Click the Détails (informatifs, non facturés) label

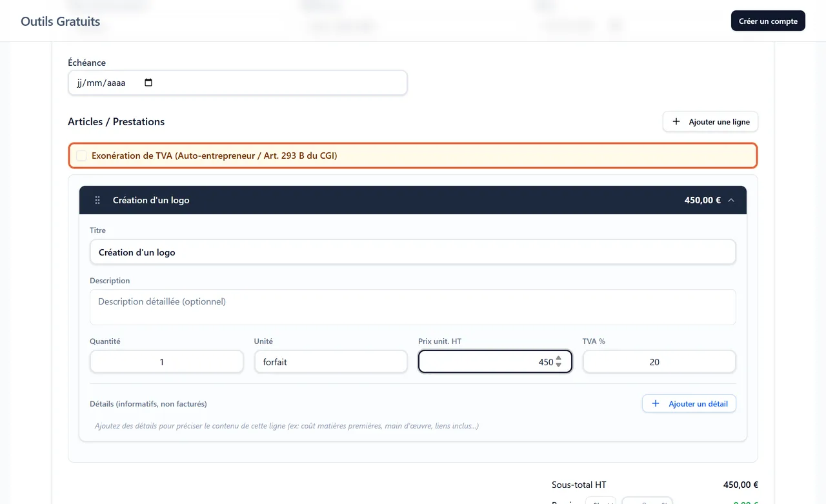click(x=148, y=404)
